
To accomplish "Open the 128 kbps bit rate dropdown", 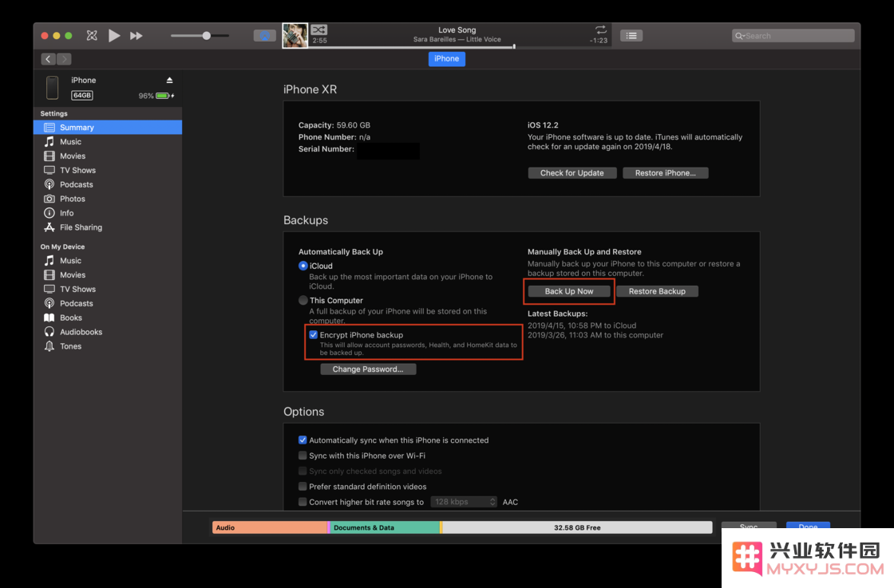I will tap(464, 501).
